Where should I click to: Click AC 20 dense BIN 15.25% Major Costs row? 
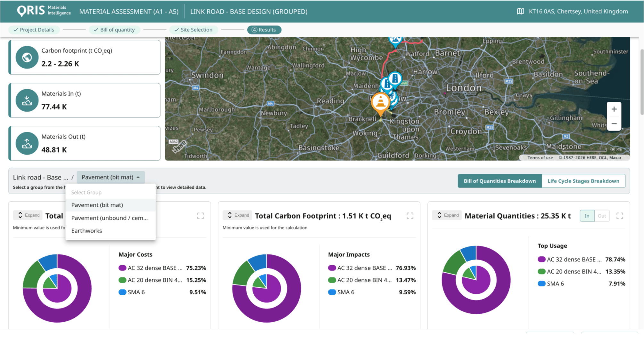point(162,280)
